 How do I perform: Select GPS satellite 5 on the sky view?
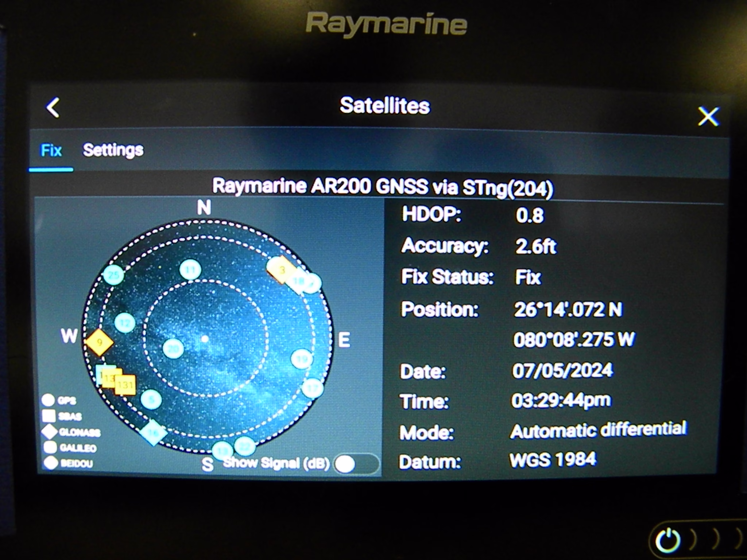click(151, 400)
